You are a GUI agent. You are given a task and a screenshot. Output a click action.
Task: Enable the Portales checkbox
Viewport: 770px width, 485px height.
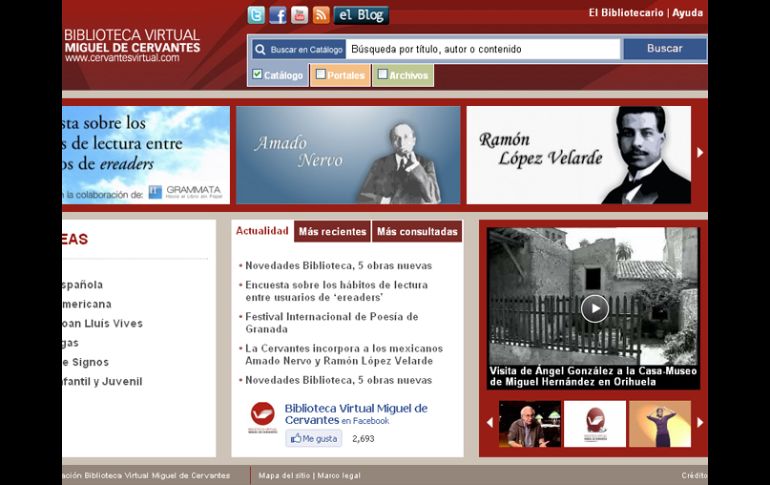[x=320, y=74]
